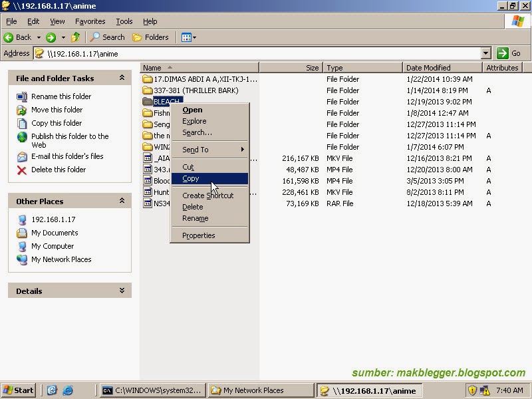532x399 pixels.
Task: Choose Copy in the context menu
Action: 209,178
